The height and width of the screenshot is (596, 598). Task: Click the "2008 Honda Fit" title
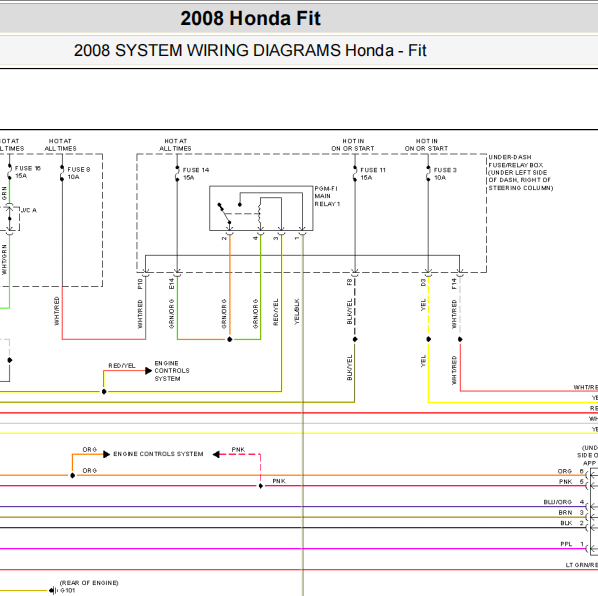[250, 18]
